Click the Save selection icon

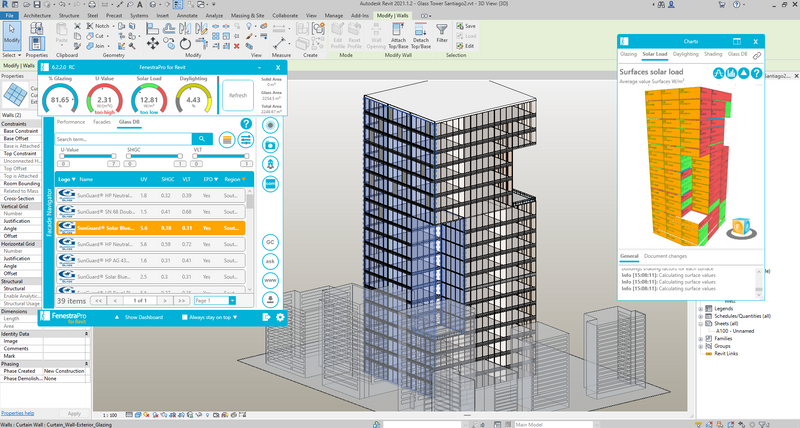point(466,26)
